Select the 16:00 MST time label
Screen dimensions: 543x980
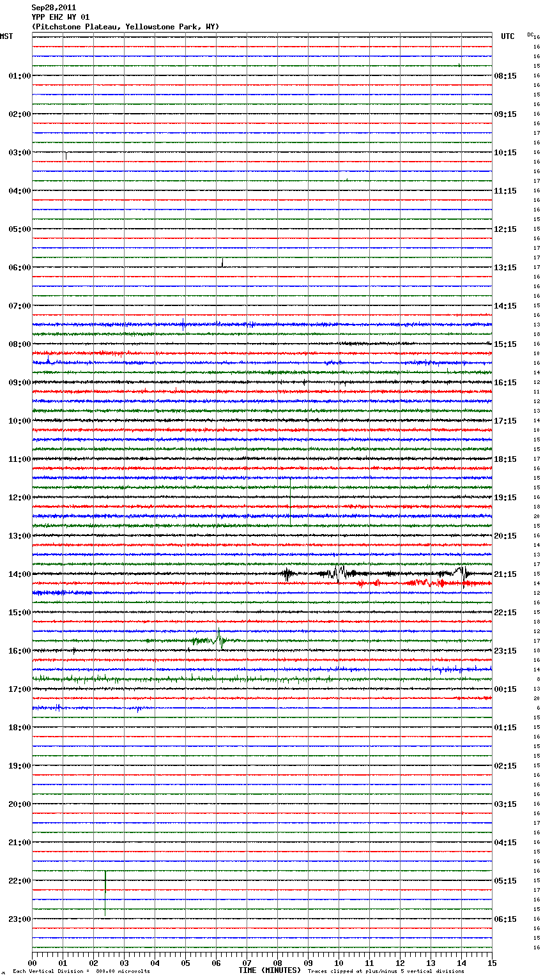(19, 651)
